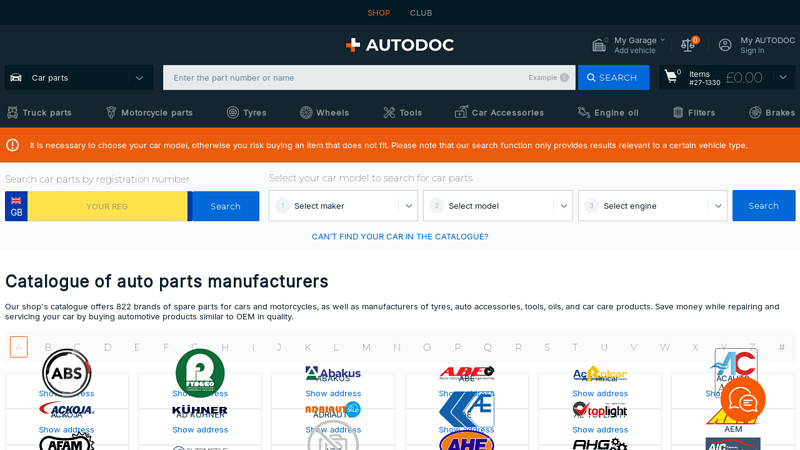This screenshot has height=450, width=800.
Task: Click Show address under AC Rolcar
Action: [600, 393]
